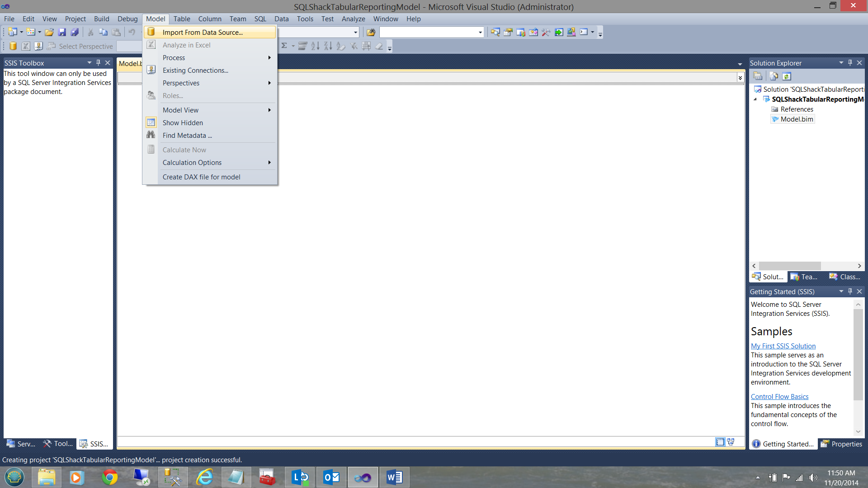The image size is (868, 488).
Task: Click the Start Page green arrow icon
Action: point(559,32)
